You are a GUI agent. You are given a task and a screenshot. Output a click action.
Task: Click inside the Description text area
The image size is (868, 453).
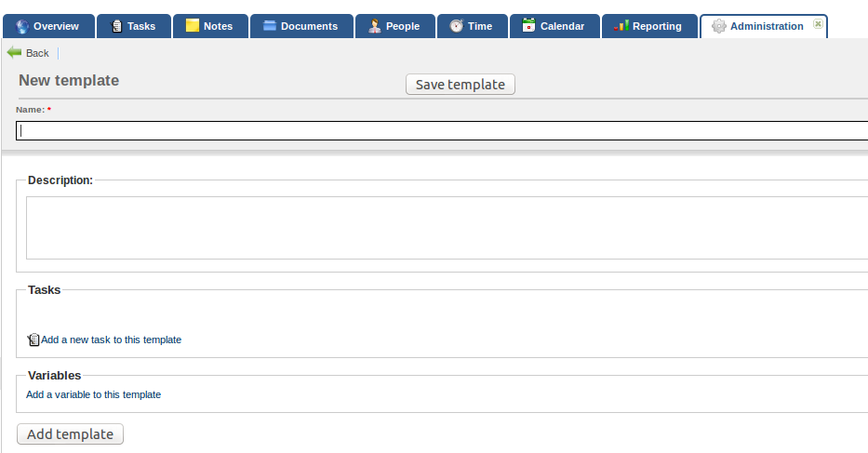click(x=447, y=228)
